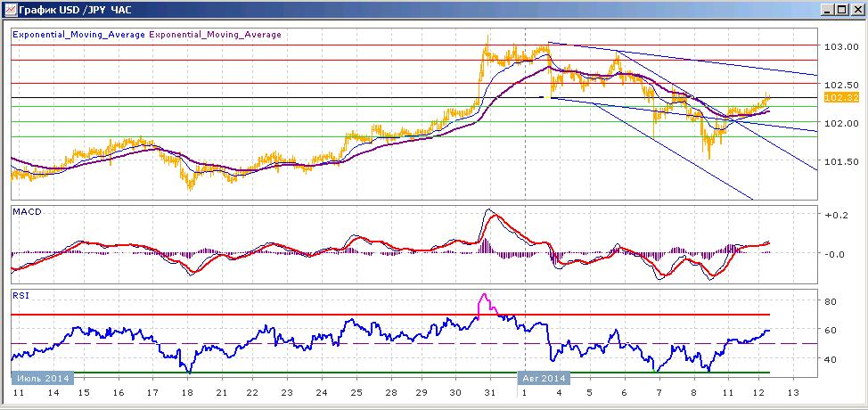Click the chart icon in the title bar
This screenshot has height=410, width=868.
(11, 9)
